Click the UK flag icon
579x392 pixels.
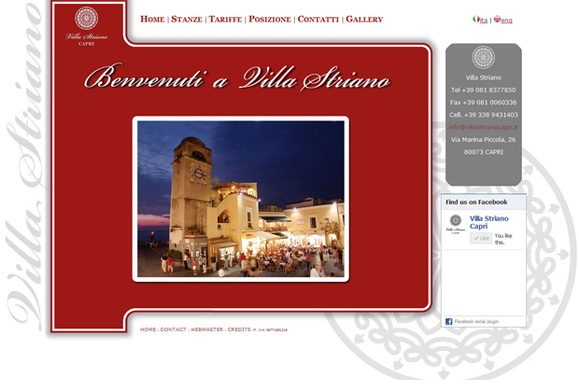tap(497, 19)
